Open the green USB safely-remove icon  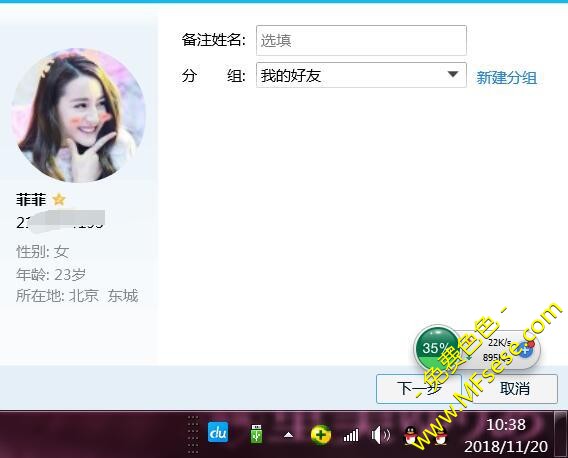click(x=256, y=434)
